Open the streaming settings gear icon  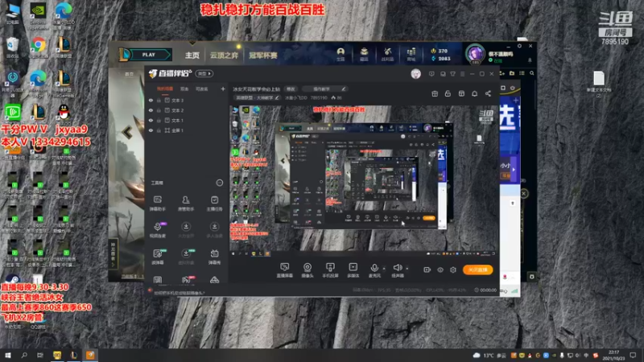453,269
